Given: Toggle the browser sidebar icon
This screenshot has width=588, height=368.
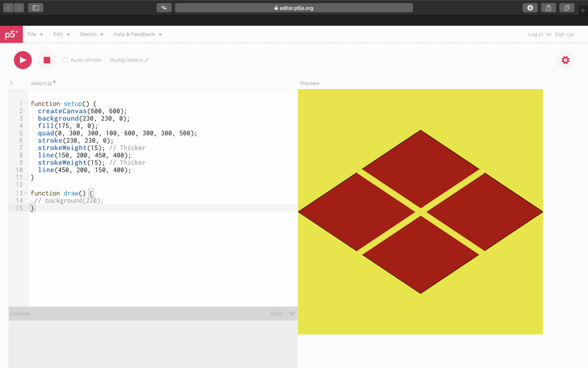Looking at the screenshot, I should coord(36,7).
